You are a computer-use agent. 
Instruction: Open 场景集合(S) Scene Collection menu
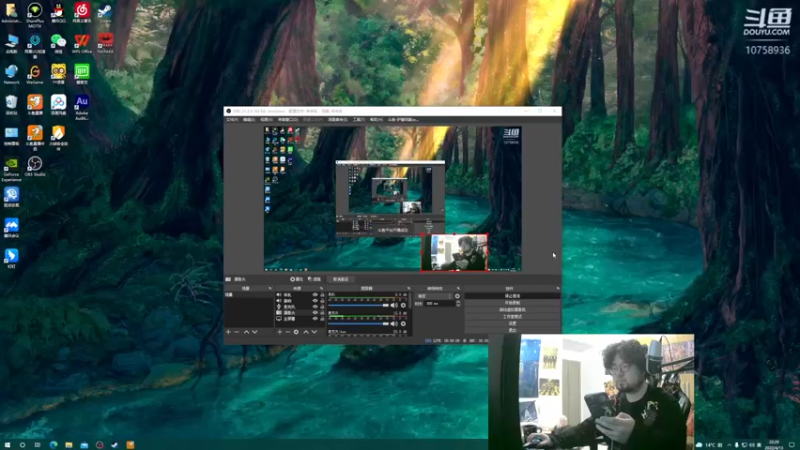337,120
